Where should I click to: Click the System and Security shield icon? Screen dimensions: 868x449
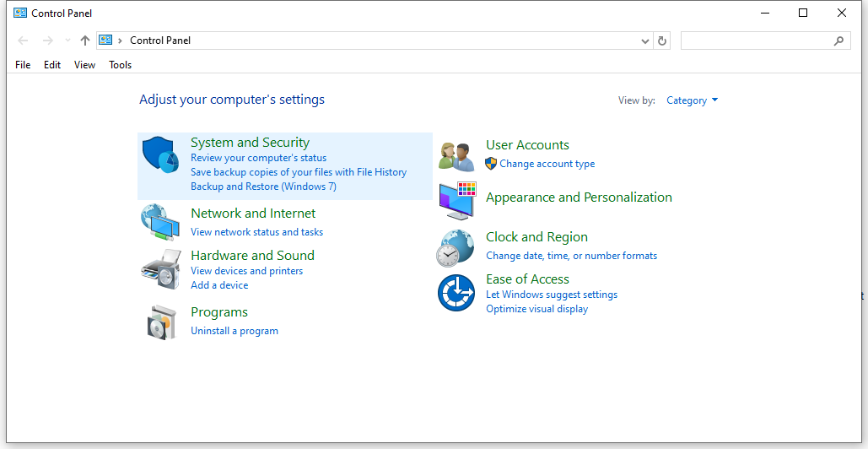(x=160, y=156)
